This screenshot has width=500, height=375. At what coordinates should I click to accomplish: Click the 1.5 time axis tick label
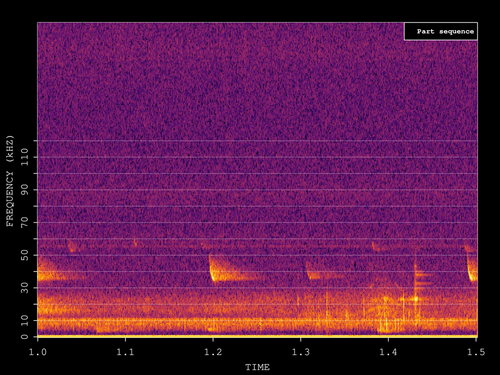476,352
